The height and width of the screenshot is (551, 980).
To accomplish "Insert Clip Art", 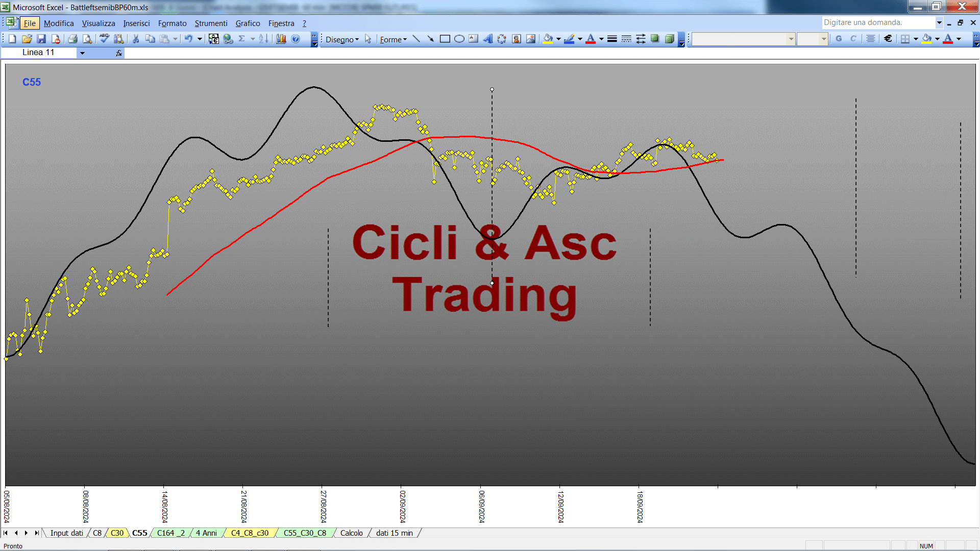I will click(517, 39).
